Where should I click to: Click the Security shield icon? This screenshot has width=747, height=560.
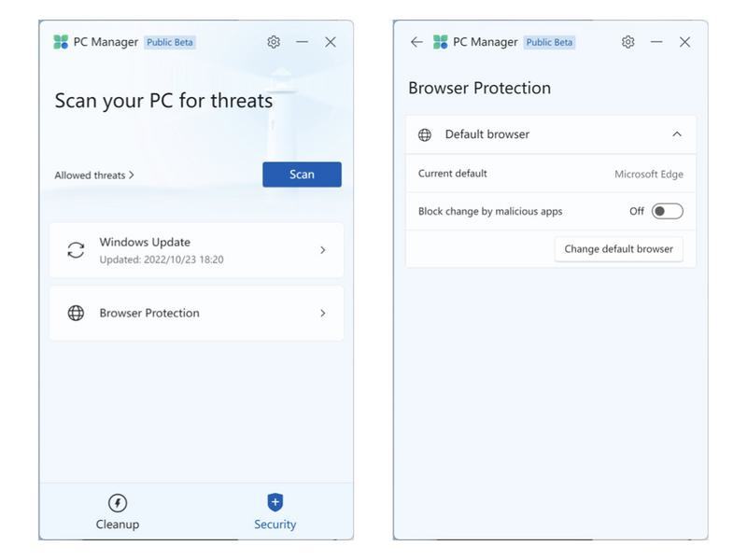275,502
